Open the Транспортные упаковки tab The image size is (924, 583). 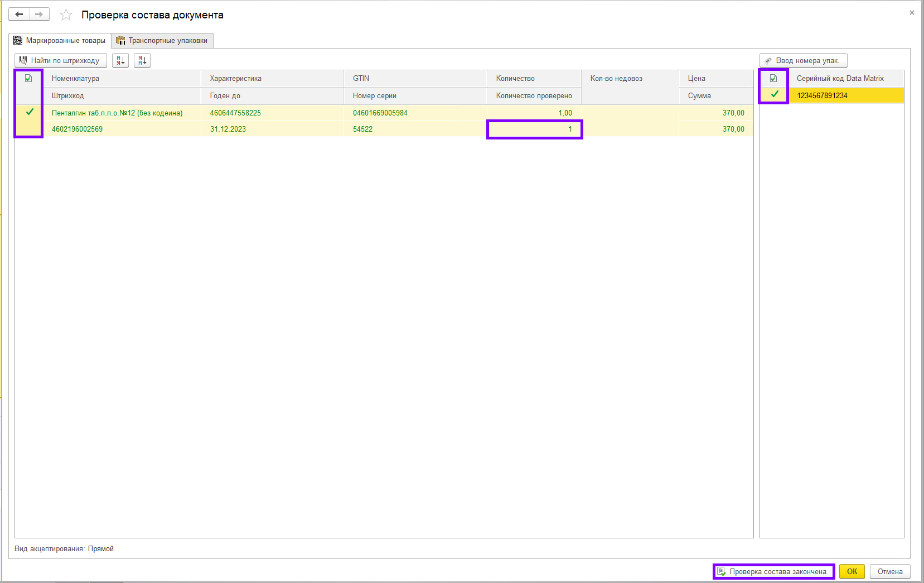[x=162, y=41]
